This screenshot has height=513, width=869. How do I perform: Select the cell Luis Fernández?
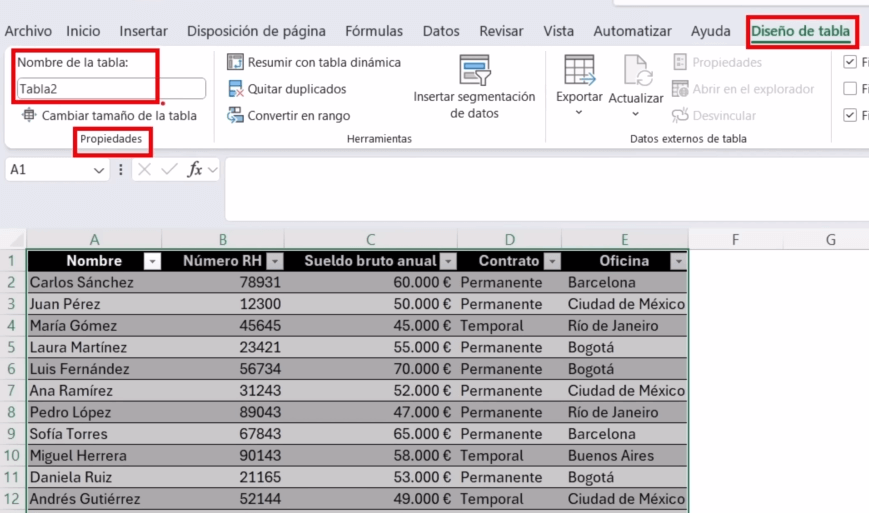pyautogui.click(x=94, y=369)
